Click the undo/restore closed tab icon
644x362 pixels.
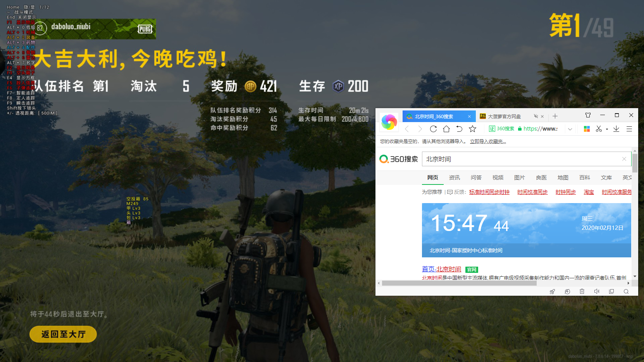pyautogui.click(x=459, y=129)
